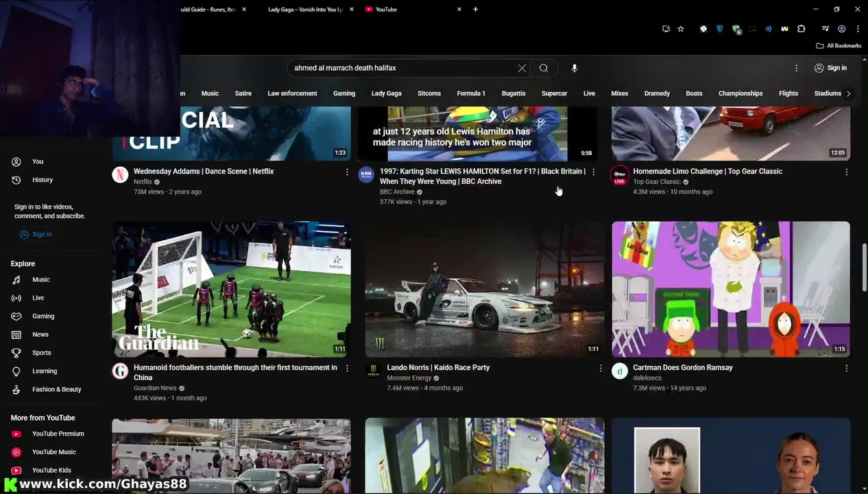Select the Flights chip

click(788, 93)
